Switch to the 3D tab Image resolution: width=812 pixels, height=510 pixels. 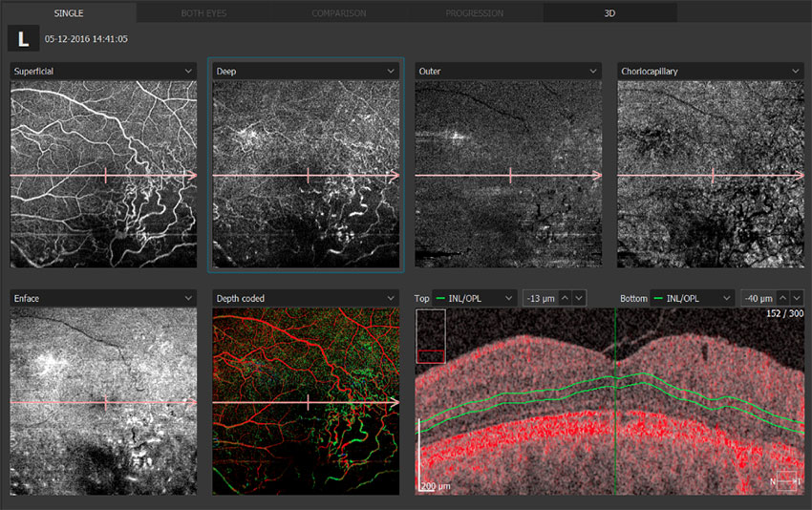pyautogui.click(x=609, y=13)
